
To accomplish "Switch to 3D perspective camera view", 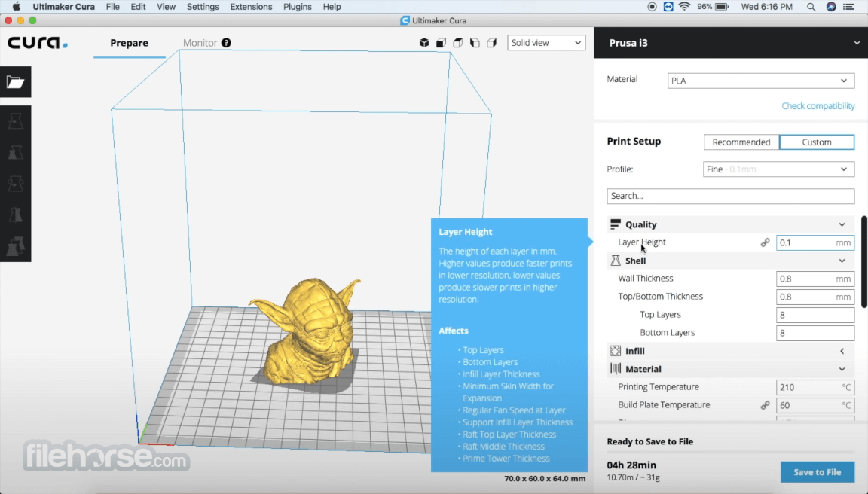I will pos(424,43).
